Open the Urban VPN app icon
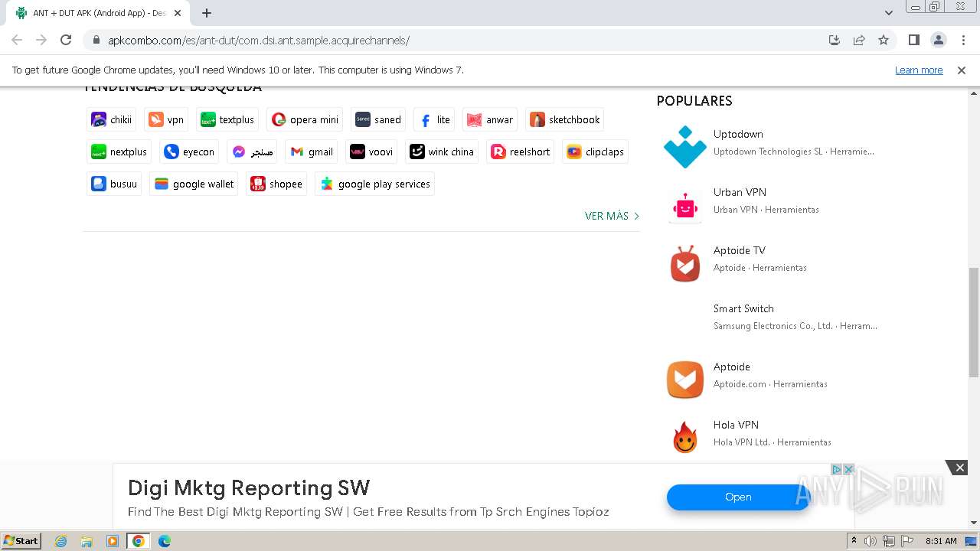 (x=684, y=205)
